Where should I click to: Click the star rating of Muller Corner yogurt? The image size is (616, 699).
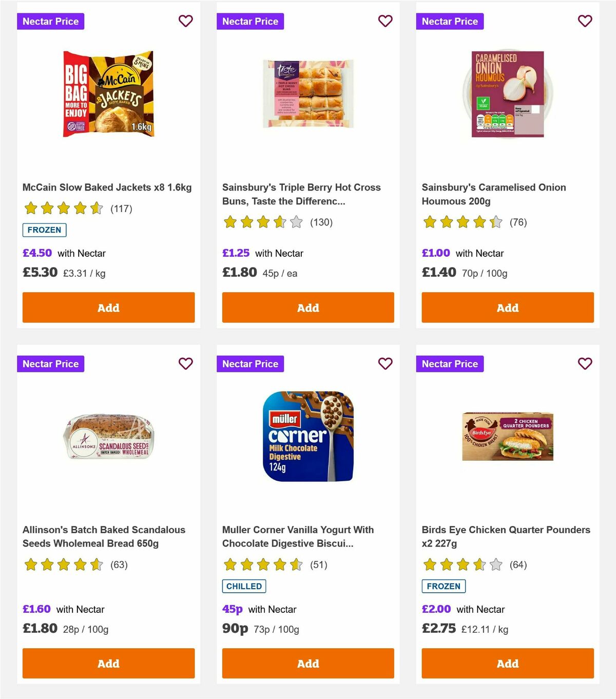tap(262, 564)
